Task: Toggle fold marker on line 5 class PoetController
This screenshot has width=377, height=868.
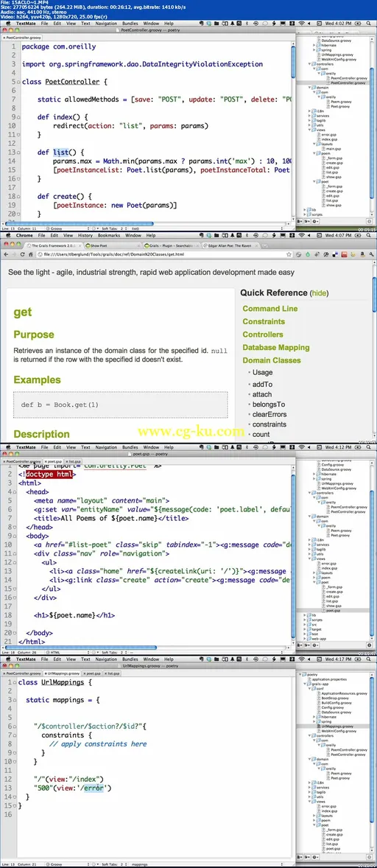Action: [18, 82]
